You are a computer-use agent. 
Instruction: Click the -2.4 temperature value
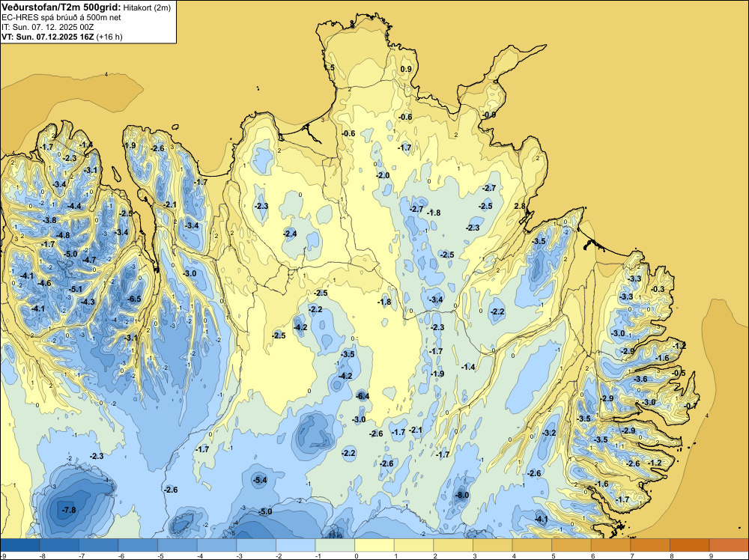(x=290, y=234)
